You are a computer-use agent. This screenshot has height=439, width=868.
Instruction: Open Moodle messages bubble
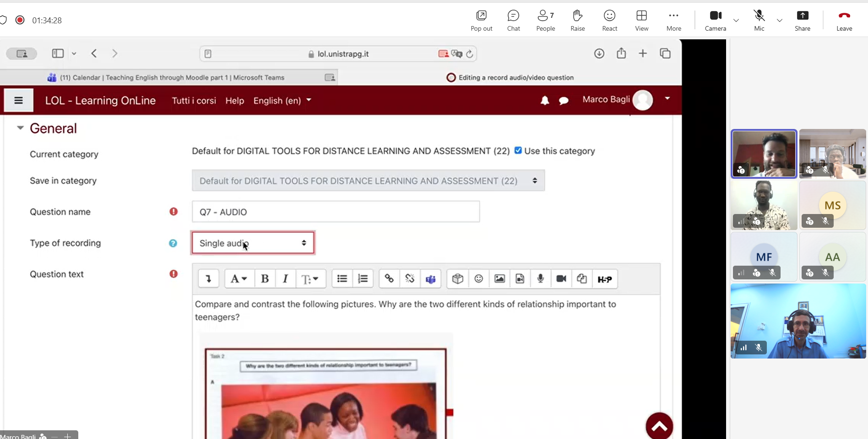564,101
